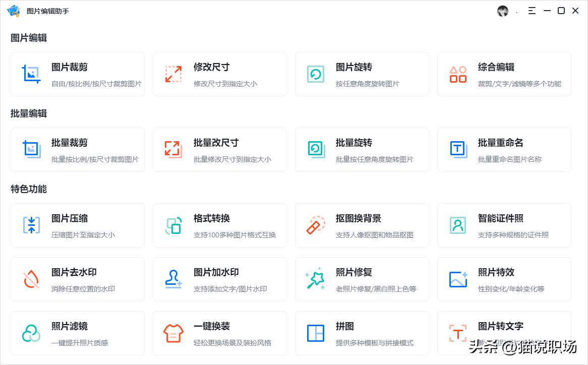
Task: Open the 格式转换 format conversion icon
Action: 173,225
